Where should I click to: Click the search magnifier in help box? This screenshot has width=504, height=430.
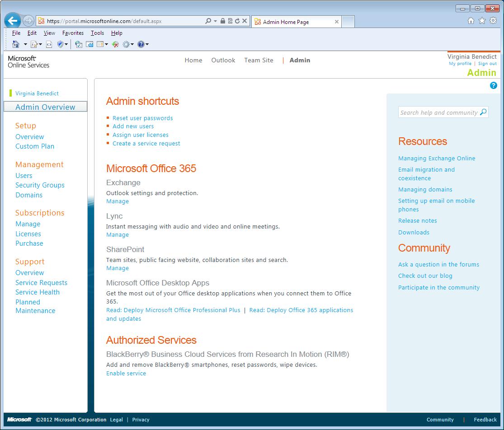coord(483,112)
